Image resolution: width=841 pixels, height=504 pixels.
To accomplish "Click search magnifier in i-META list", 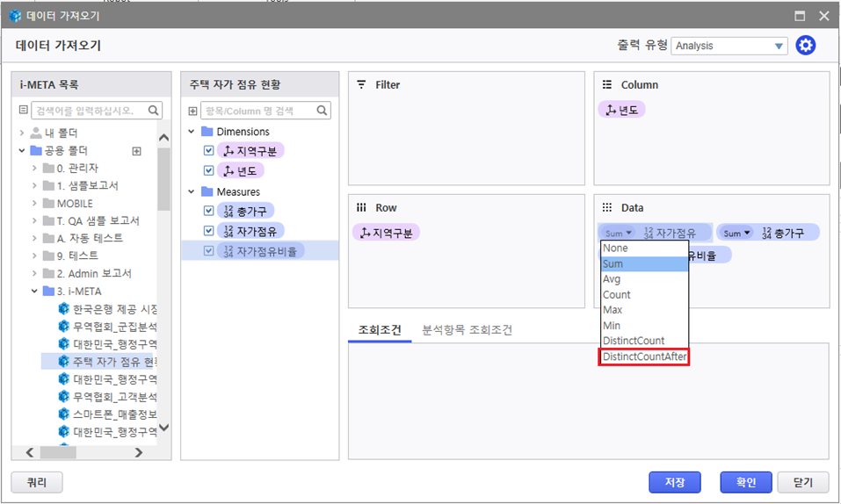I will click(154, 111).
